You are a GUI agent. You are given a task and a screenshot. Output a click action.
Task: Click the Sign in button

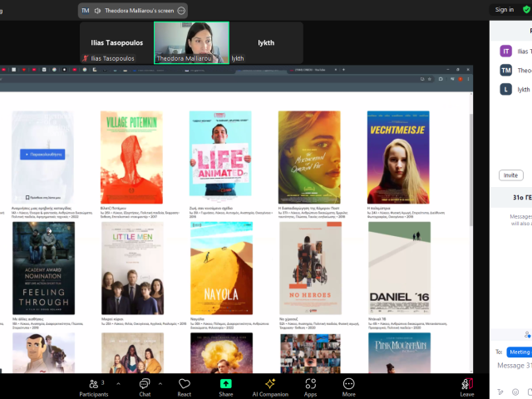[x=505, y=9]
